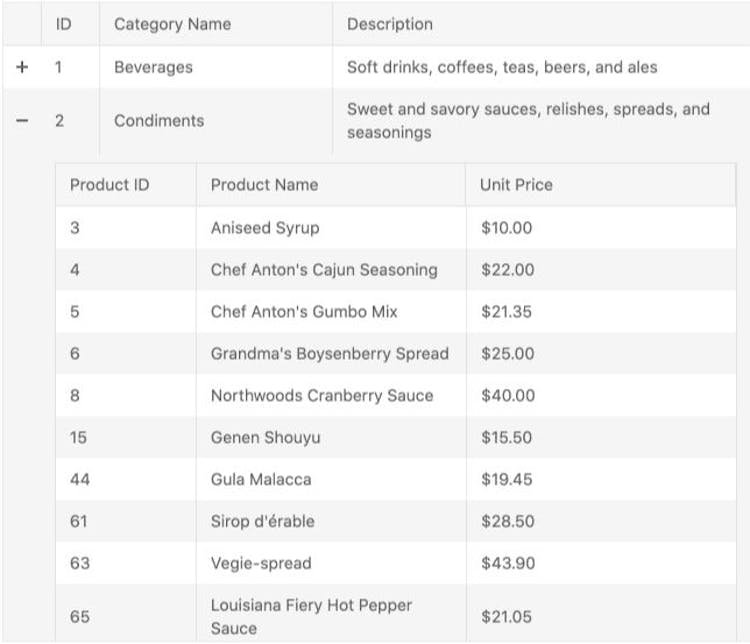Select Louisiana Fiery Hot Pepper Sauce row
The image size is (750, 644).
[x=311, y=616]
